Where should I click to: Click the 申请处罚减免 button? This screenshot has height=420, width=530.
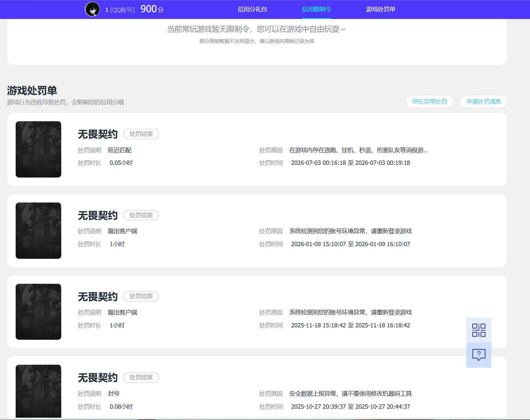(484, 102)
